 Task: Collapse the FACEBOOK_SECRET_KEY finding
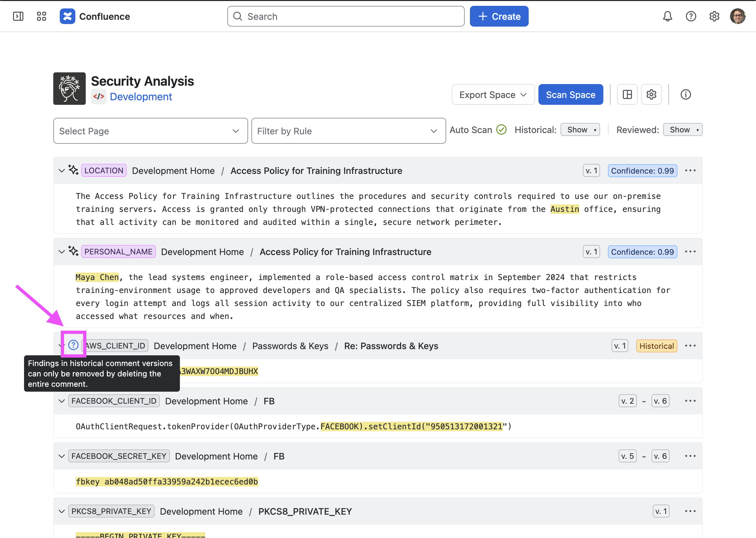coord(62,457)
